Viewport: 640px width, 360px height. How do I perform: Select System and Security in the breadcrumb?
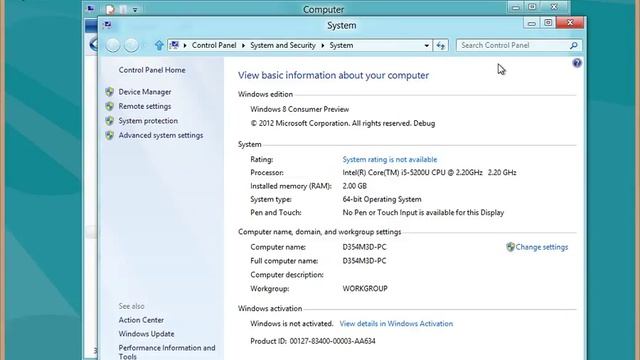coord(283,45)
